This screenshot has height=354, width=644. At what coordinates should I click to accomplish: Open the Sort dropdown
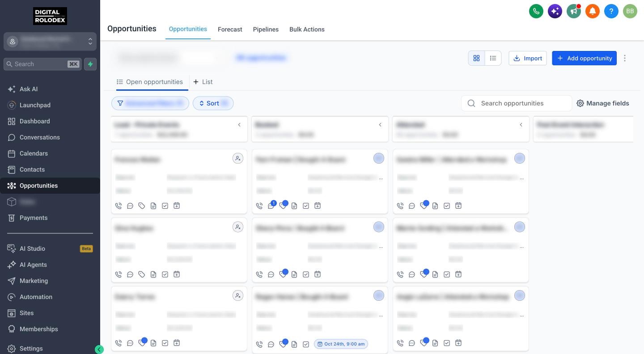(213, 103)
